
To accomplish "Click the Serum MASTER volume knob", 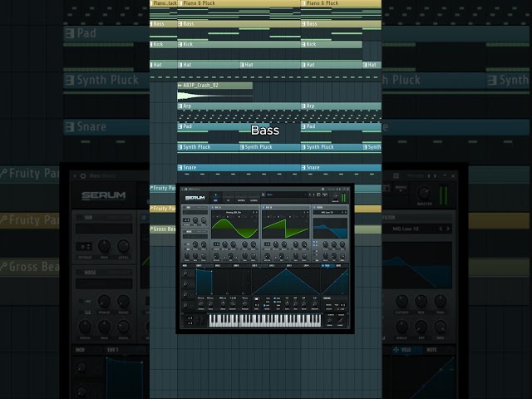I will point(335,197).
